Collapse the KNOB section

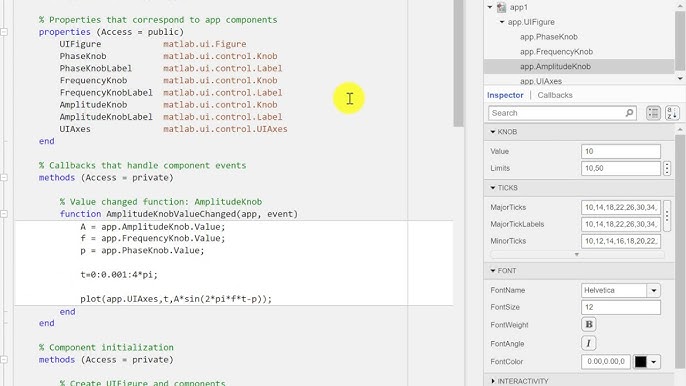(493, 132)
